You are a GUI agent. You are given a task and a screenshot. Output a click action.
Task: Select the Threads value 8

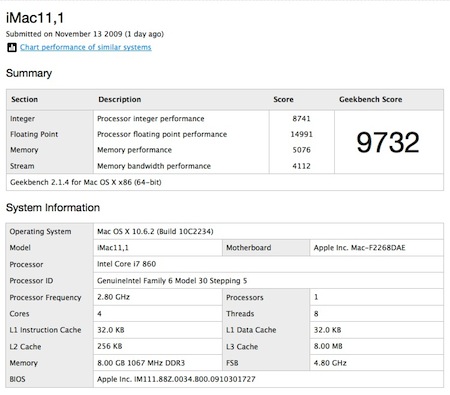316,314
